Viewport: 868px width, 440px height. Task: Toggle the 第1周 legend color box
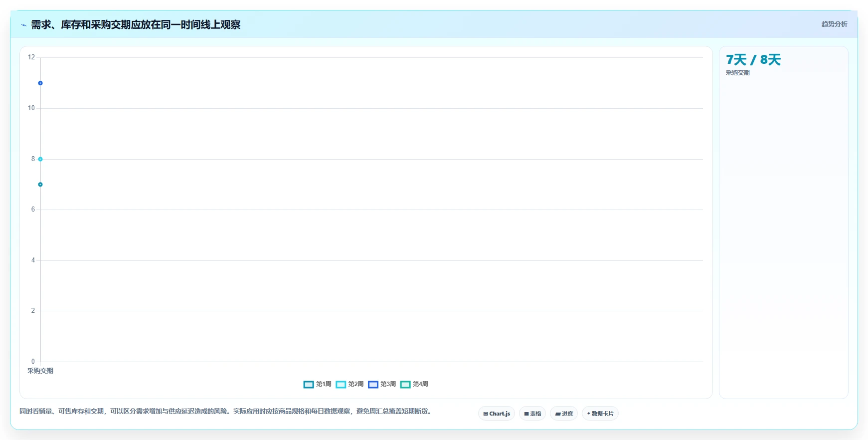coord(309,384)
